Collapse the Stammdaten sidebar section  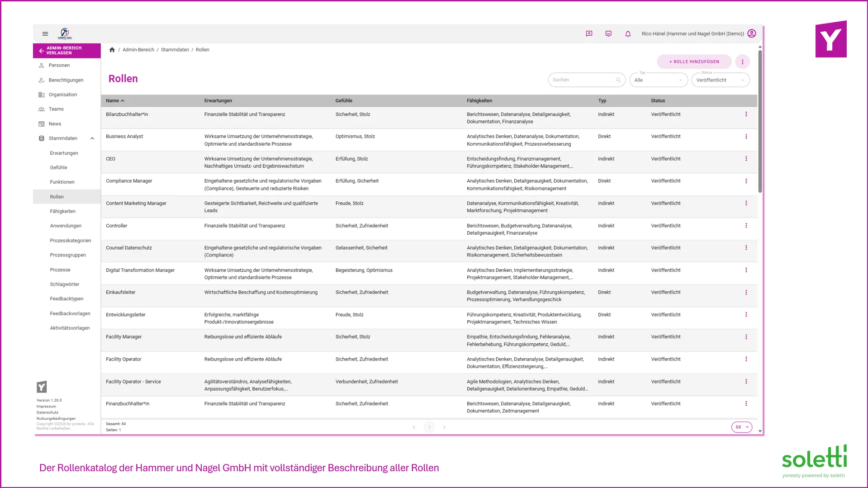pyautogui.click(x=92, y=138)
